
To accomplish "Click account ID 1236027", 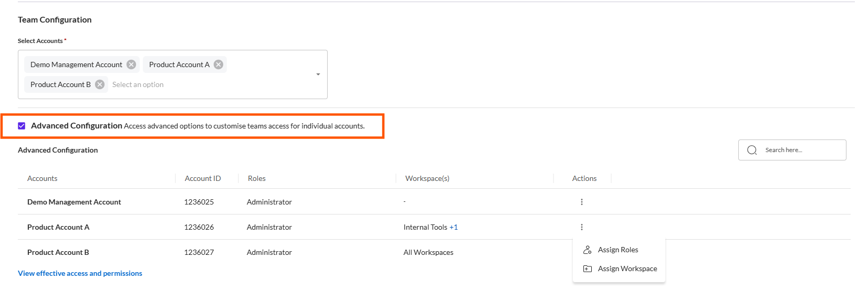I will (199, 252).
